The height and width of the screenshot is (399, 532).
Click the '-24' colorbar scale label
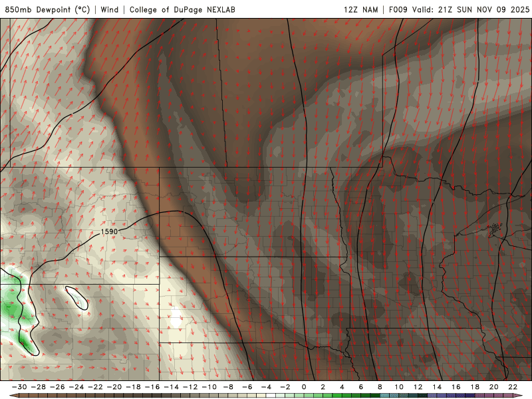(76, 387)
